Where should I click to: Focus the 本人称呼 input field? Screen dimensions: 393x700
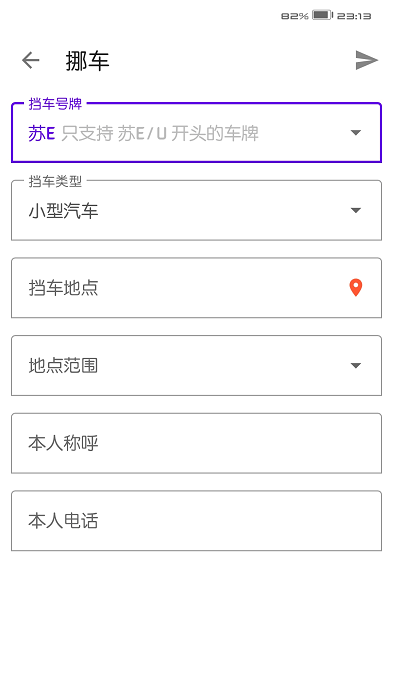pos(196,443)
